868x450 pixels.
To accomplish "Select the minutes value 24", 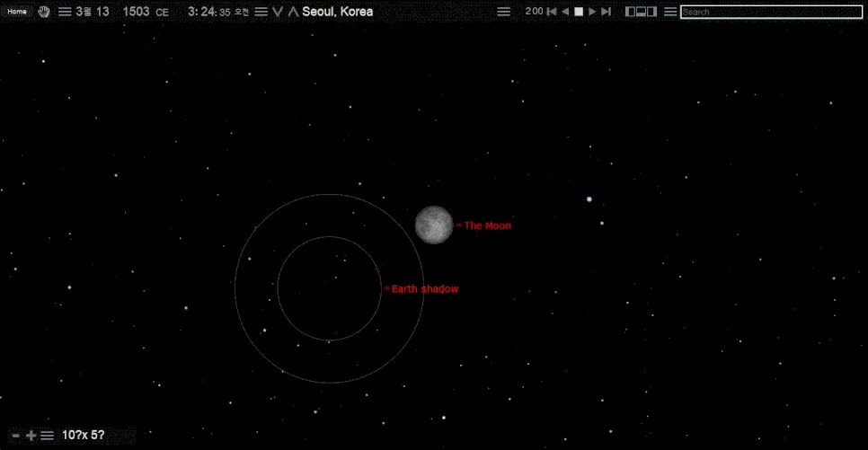I will click(208, 12).
